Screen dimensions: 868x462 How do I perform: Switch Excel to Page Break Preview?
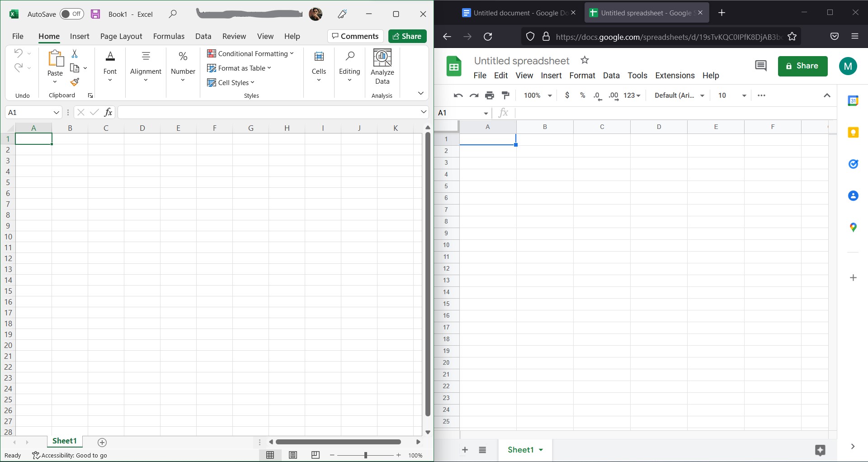(316, 455)
